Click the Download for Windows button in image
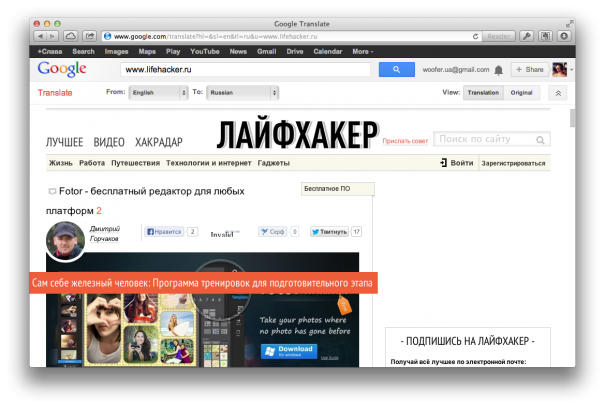The width and height of the screenshot is (605, 408). pos(289,351)
